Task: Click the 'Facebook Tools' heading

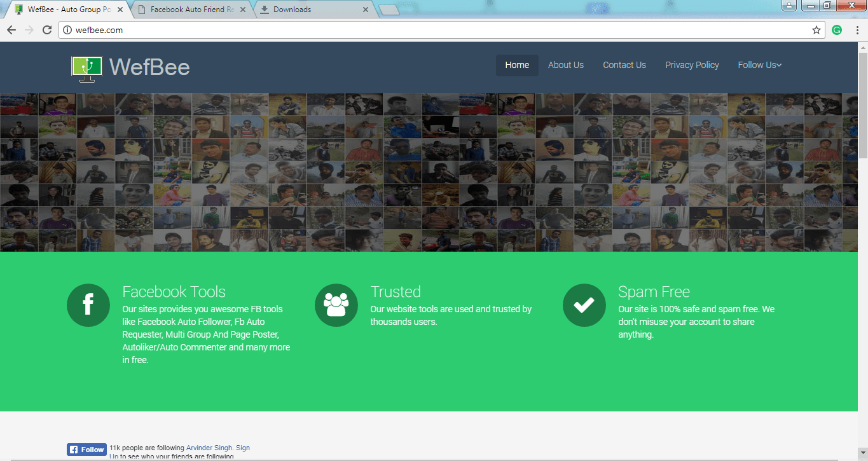Action: click(x=174, y=292)
